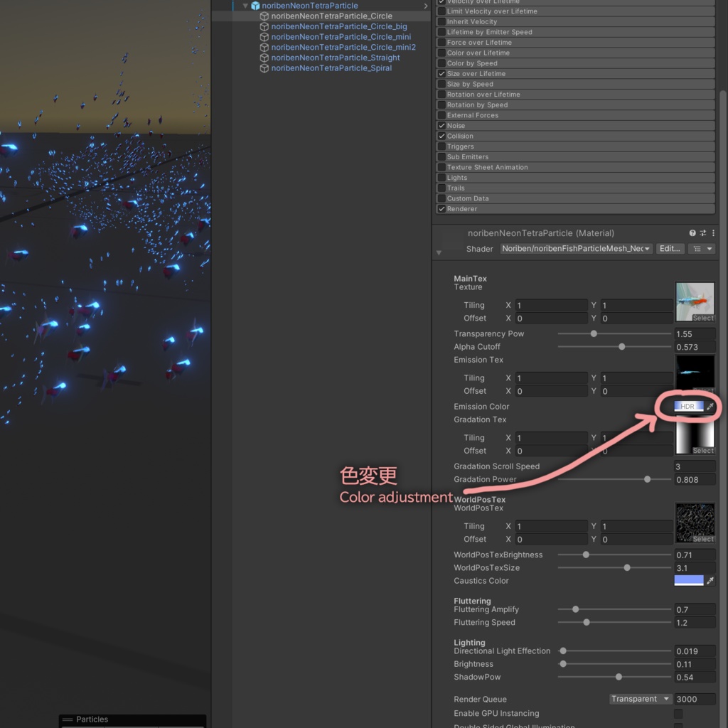Viewport: 728px width, 728px height.
Task: Click the Gradation Power slider handle
Action: tap(647, 479)
